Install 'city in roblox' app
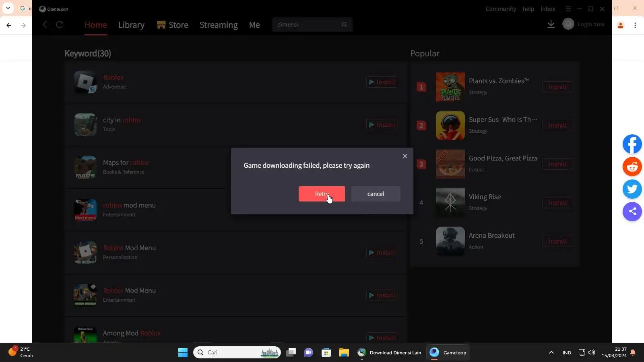This screenshot has width=644, height=362. 382,125
